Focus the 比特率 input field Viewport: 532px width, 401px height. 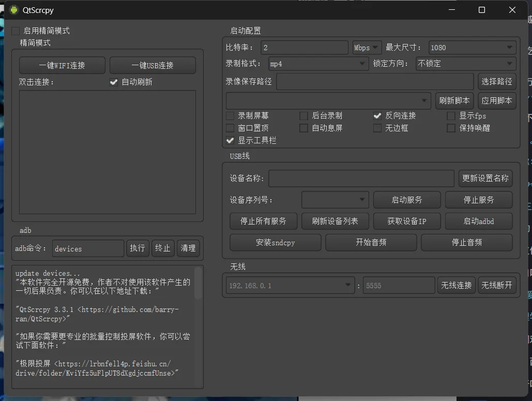pos(305,48)
